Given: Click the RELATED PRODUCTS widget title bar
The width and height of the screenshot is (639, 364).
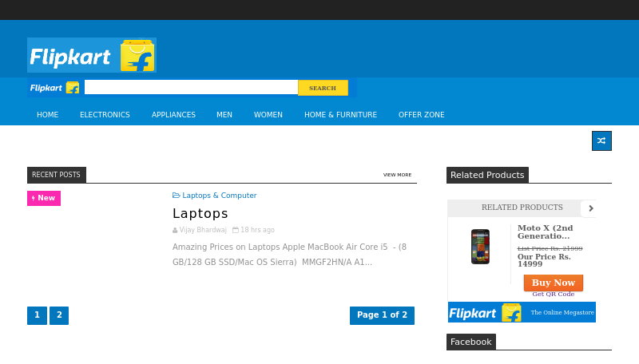Looking at the screenshot, I should click(x=522, y=208).
